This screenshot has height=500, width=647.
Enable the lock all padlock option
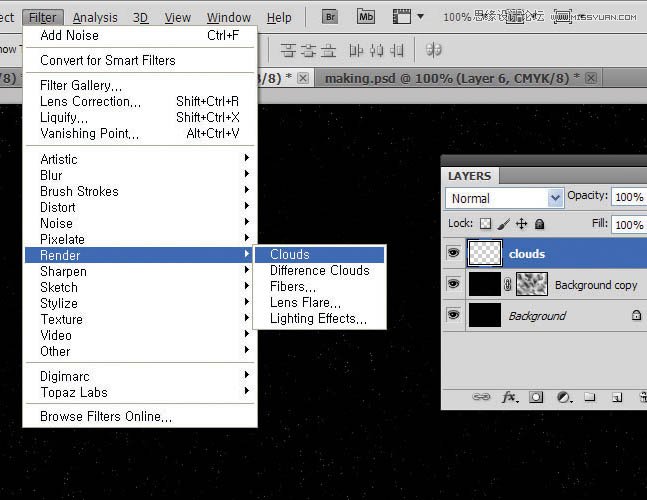point(540,225)
